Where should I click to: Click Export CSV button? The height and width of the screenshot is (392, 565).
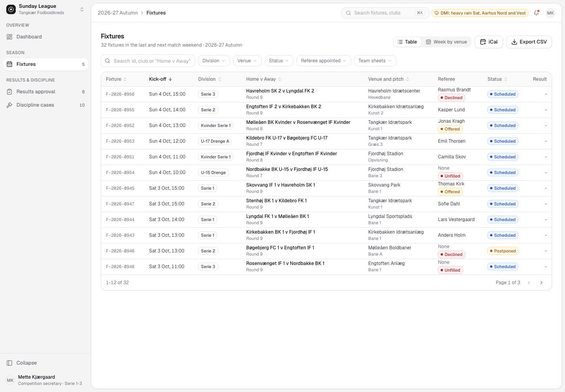click(529, 42)
